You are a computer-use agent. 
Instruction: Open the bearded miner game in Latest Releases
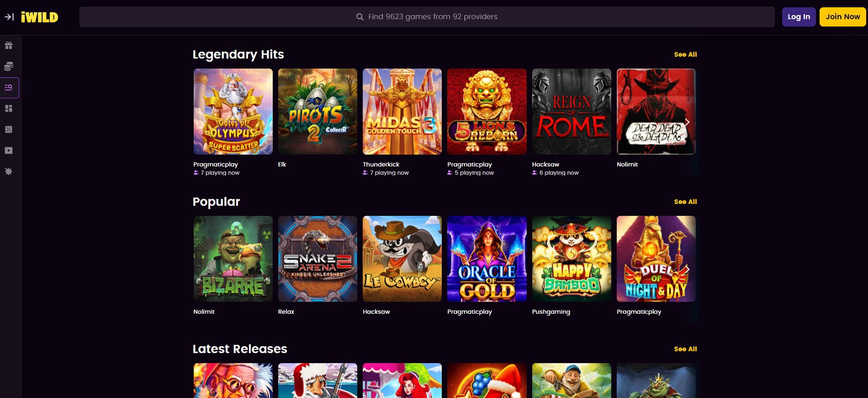(x=571, y=381)
